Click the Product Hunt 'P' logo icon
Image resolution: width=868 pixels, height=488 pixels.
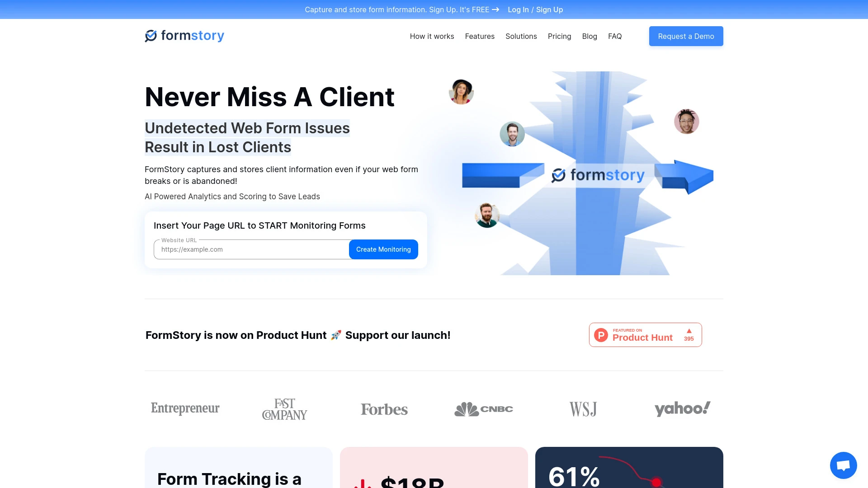[x=602, y=335]
